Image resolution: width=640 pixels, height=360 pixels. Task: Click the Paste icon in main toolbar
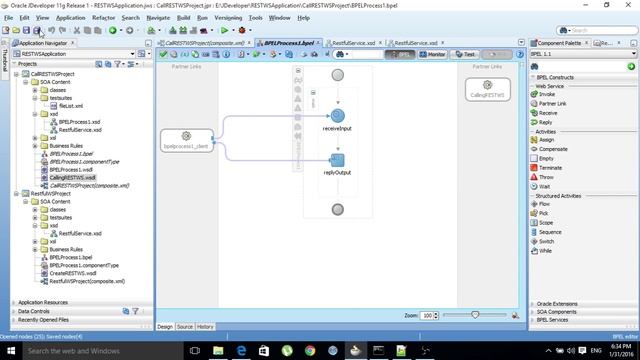point(98,30)
